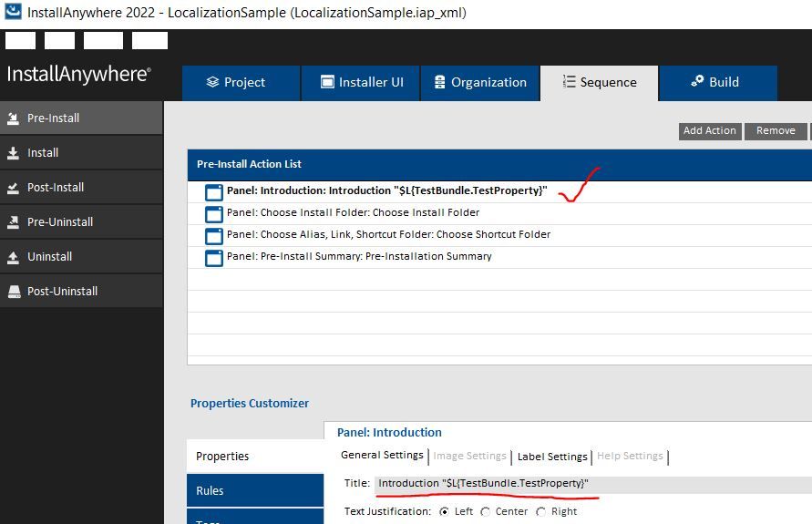Select the Sequence tab
Viewport: 812px width, 524px height.
coord(599,83)
